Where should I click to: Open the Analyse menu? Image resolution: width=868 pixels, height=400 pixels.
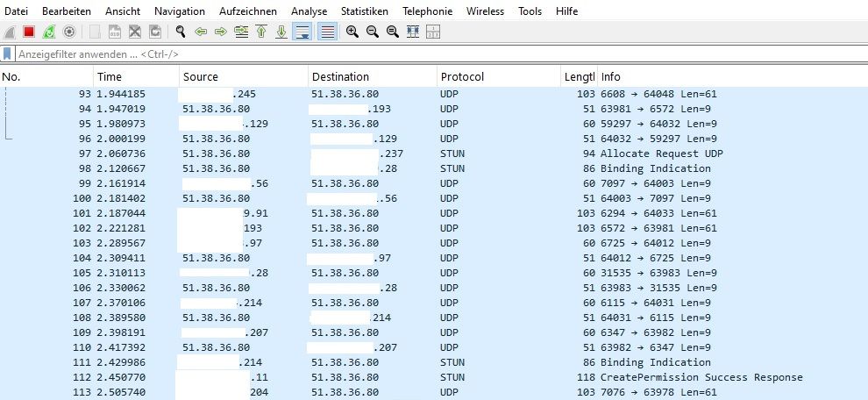[x=309, y=11]
